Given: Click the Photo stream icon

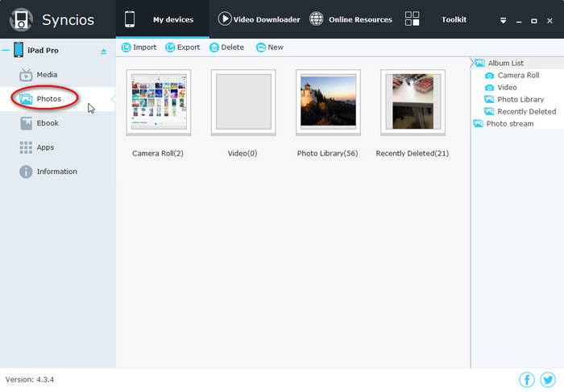Looking at the screenshot, I should [478, 124].
